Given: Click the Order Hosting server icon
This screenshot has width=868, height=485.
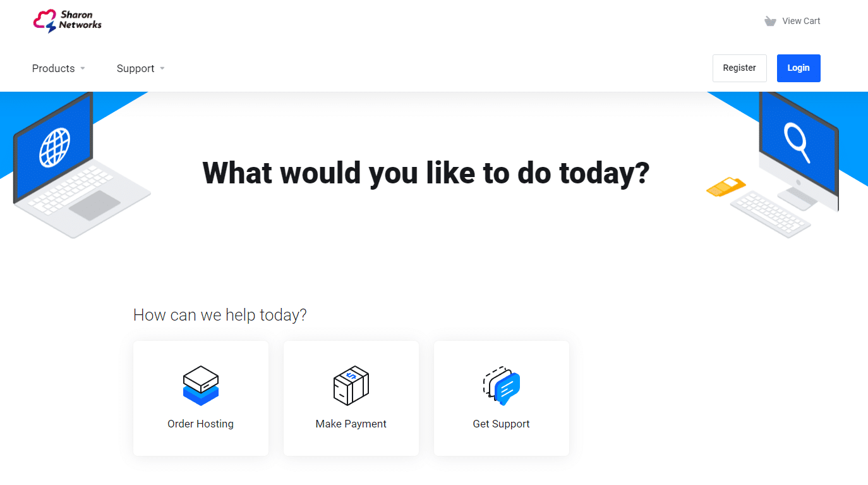Looking at the screenshot, I should (201, 385).
